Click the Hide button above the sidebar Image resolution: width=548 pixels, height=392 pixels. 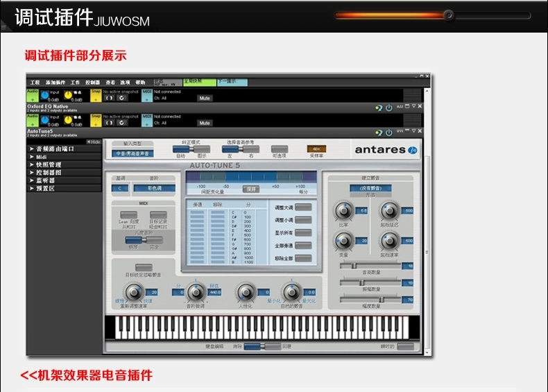pyautogui.click(x=94, y=142)
